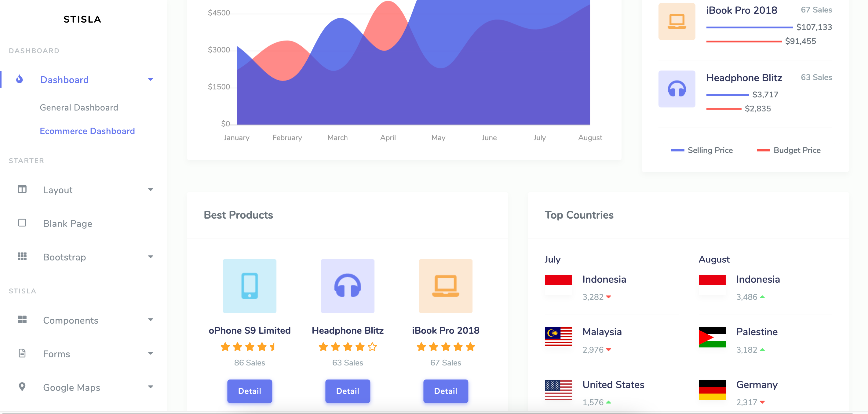
Task: Click the oPhone S9 Limited phone image
Action: [249, 286]
